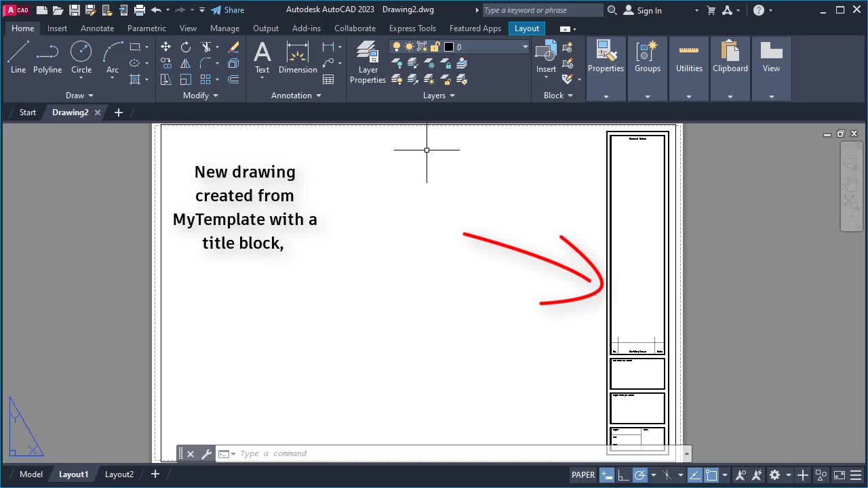
Task: Switch to the Model tab
Action: (31, 474)
